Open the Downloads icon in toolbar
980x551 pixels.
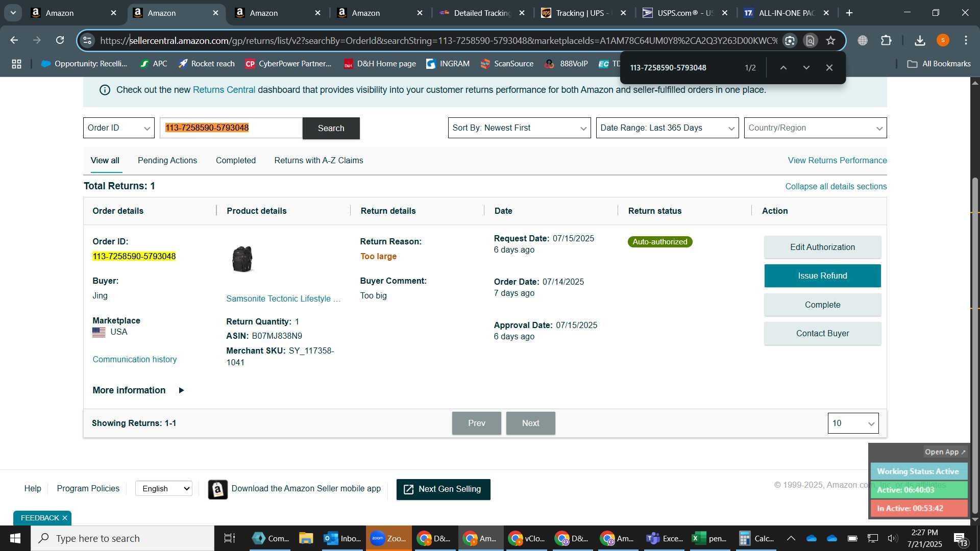coord(920,40)
